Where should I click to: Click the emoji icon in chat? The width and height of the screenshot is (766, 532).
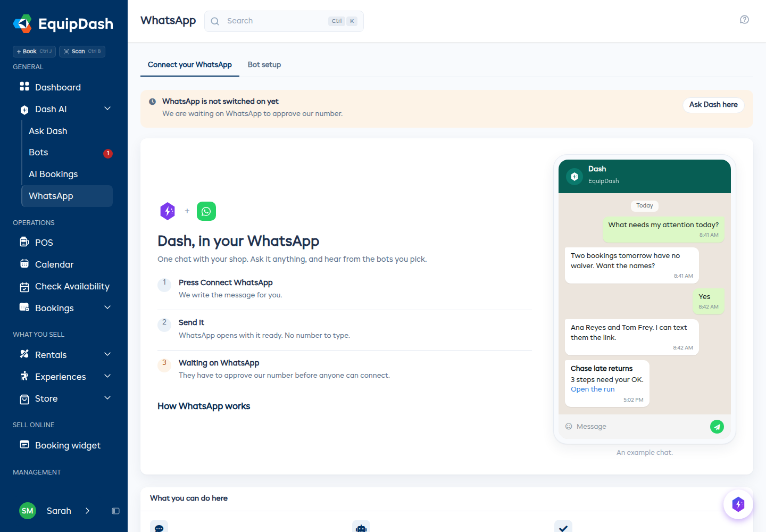click(569, 427)
